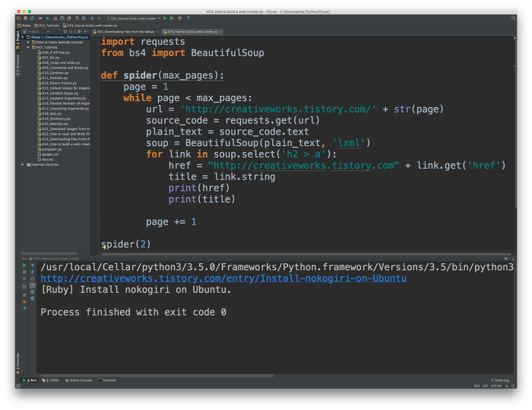Pin the Run tab with the pin icon
Image resolution: width=532 pixels, height=410 pixels.
pos(24,295)
